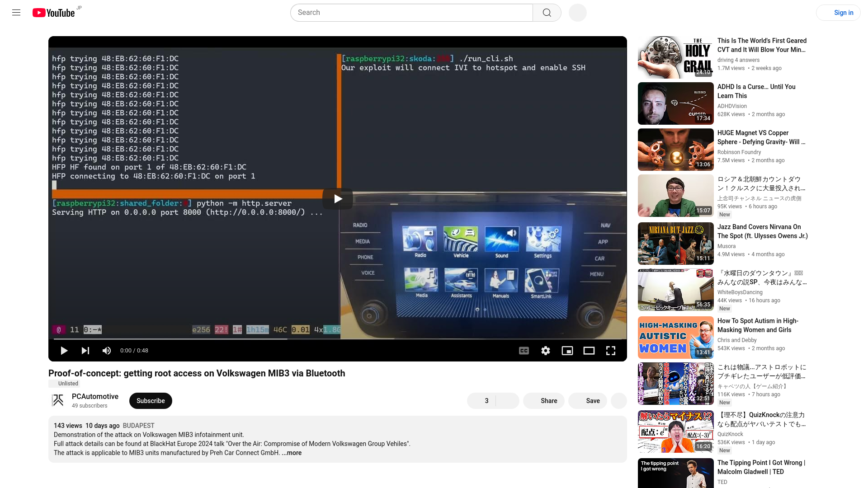Click '49 subscribers' text
This screenshot has width=868, height=488.
90,406
